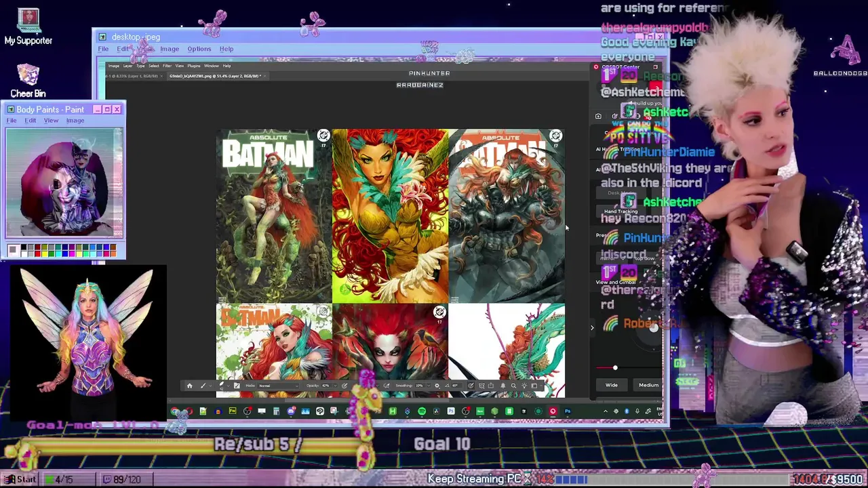Show hidden tray icons chevron

click(606, 411)
